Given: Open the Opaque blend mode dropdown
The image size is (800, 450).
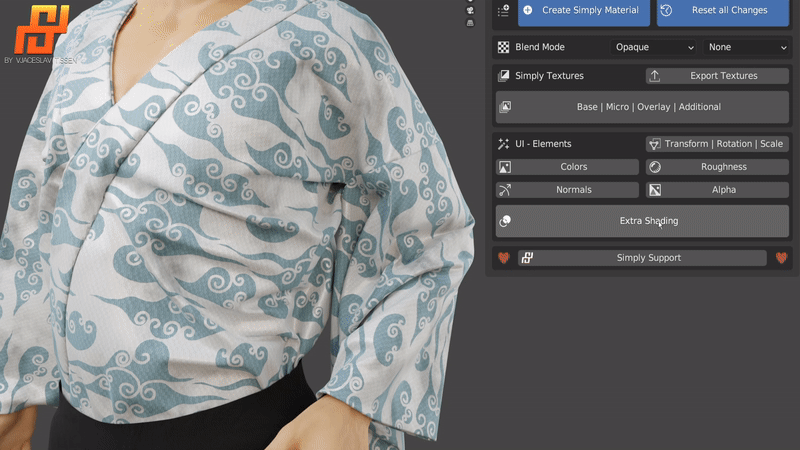Looking at the screenshot, I should tap(654, 47).
